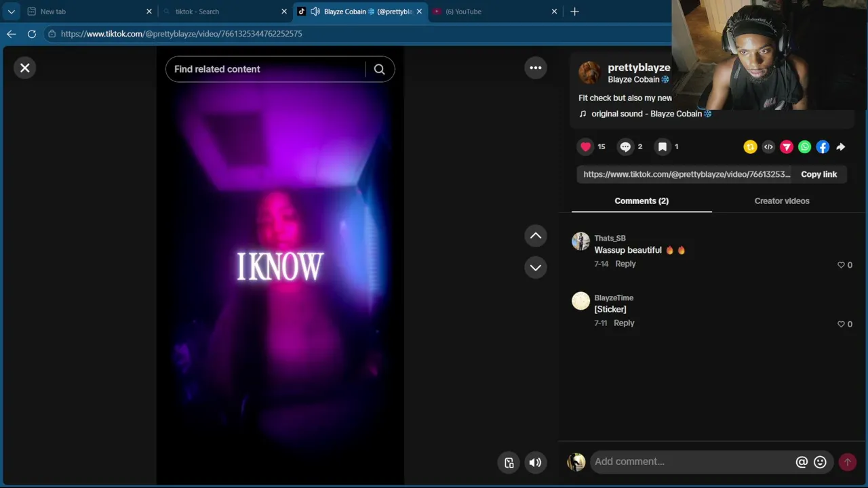Like BlayzeTime's sticker comment

click(842, 324)
